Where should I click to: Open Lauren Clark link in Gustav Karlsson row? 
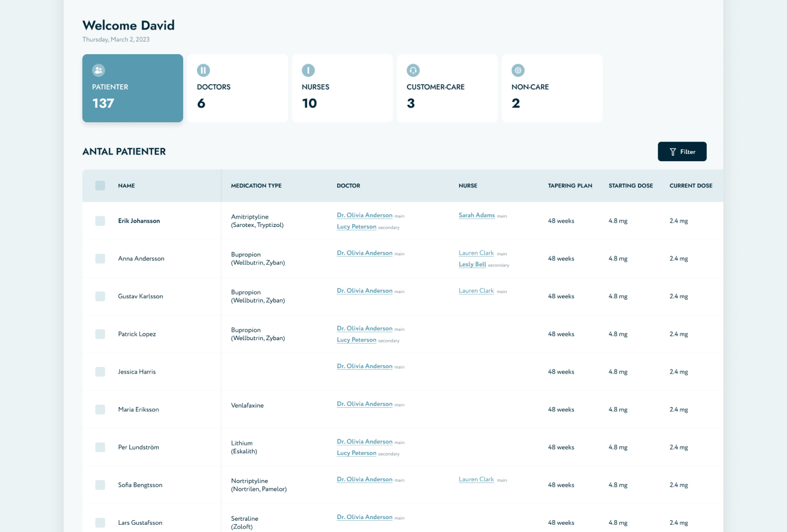tap(476, 291)
